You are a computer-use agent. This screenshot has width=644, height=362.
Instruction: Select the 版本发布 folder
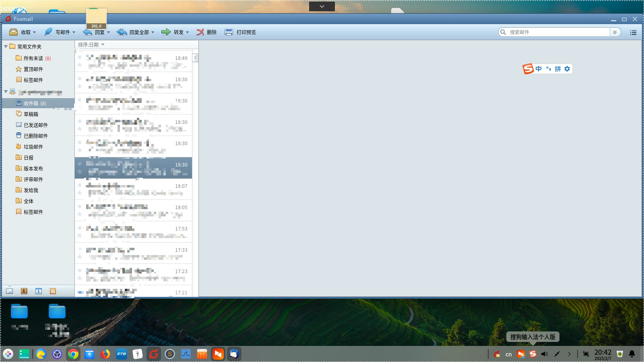pyautogui.click(x=29, y=169)
